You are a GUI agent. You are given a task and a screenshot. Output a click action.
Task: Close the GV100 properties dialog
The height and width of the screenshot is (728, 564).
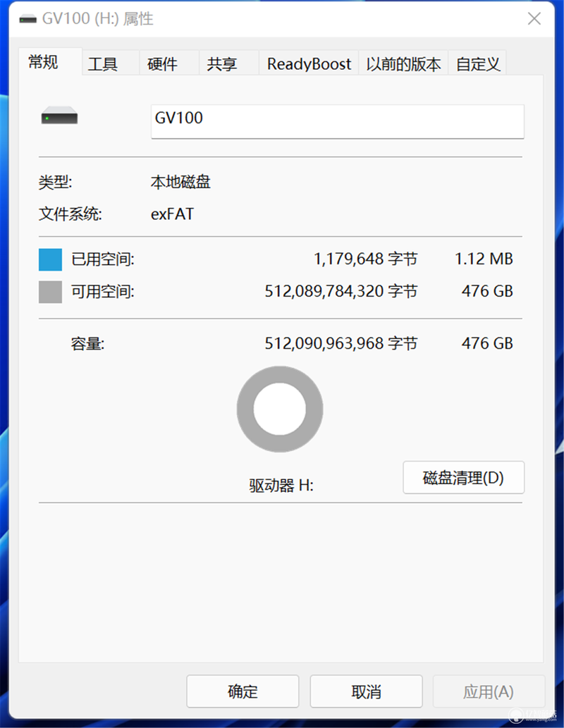pyautogui.click(x=534, y=18)
